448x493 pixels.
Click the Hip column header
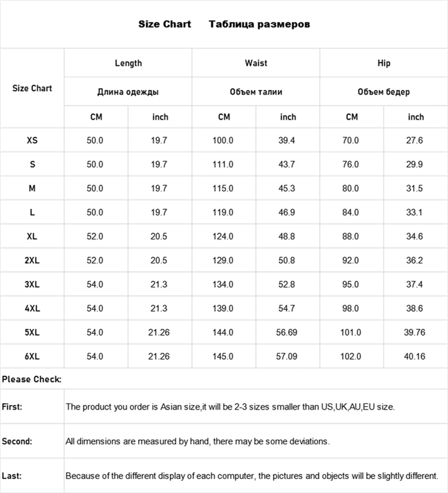pos(384,63)
